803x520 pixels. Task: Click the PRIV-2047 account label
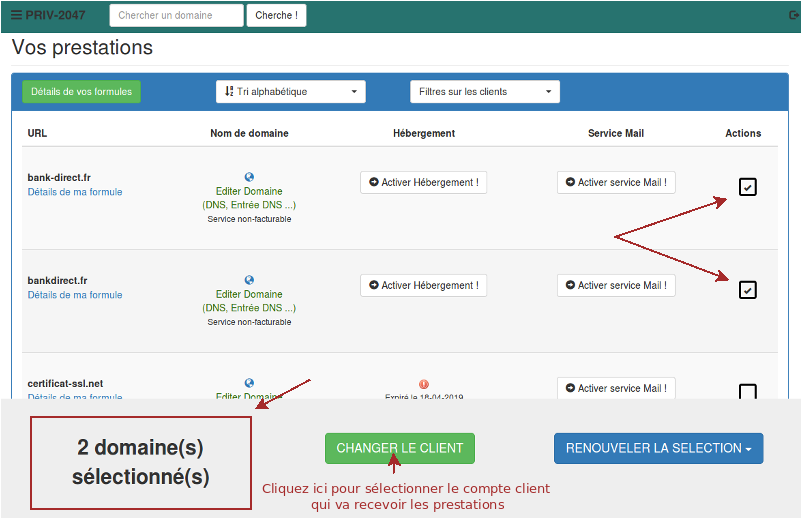point(55,15)
